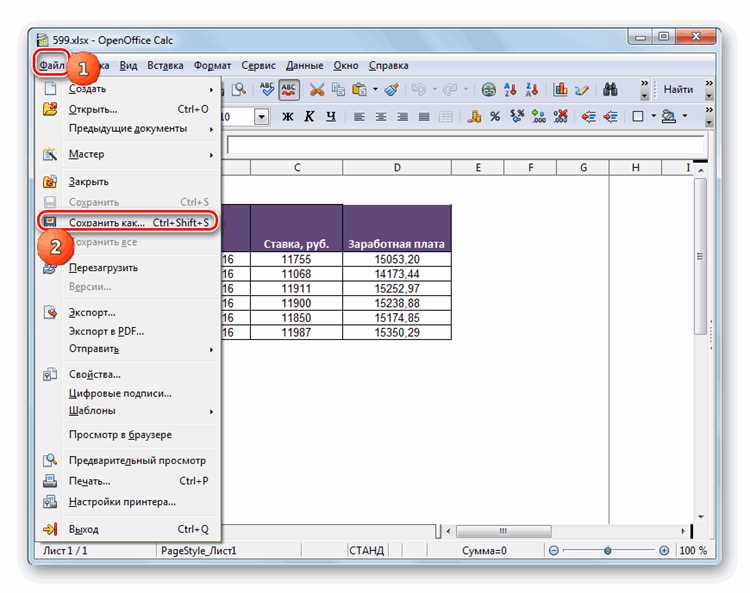Select Открыть... menu entry

coord(128,109)
